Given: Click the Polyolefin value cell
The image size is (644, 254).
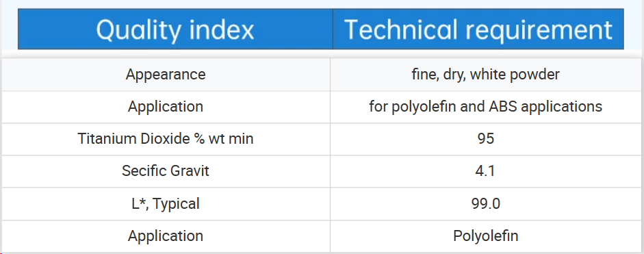Looking at the screenshot, I should click(x=486, y=236).
